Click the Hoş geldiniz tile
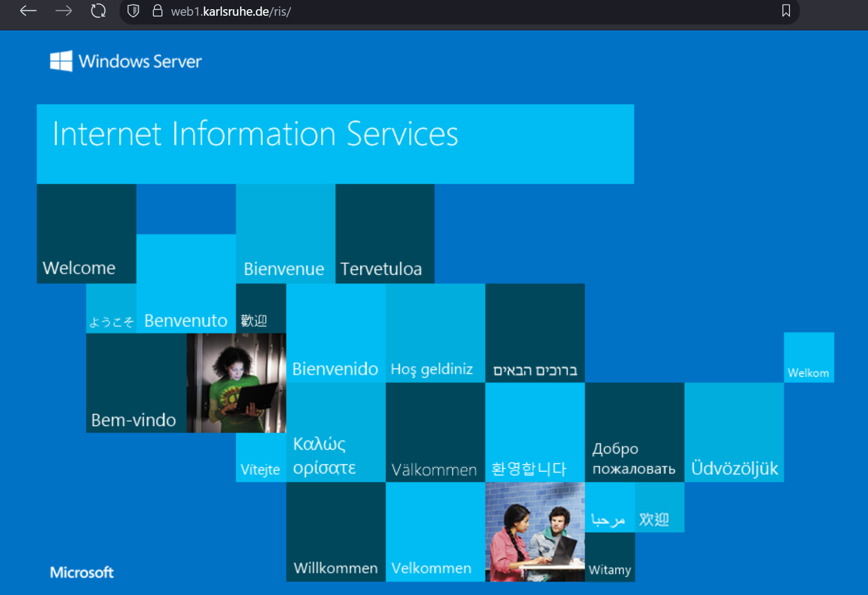 coord(435,333)
